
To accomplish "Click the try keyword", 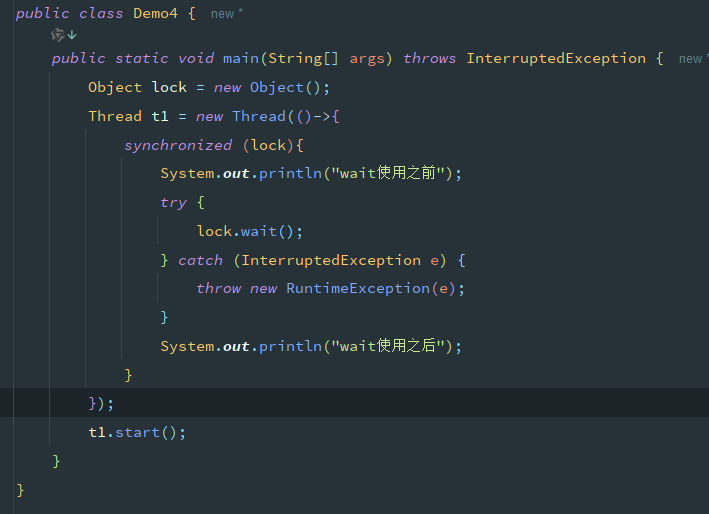I will (173, 203).
